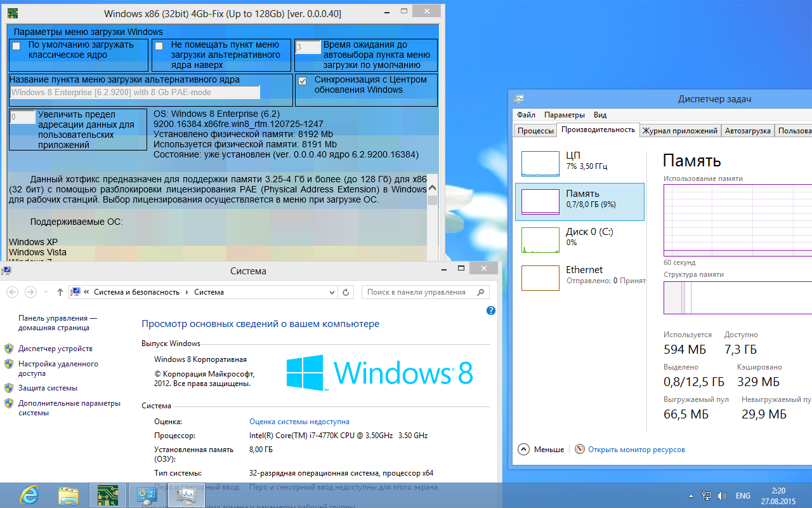The width and height of the screenshot is (812, 508).
Task: Click the ENG language indicator
Action: 743,495
